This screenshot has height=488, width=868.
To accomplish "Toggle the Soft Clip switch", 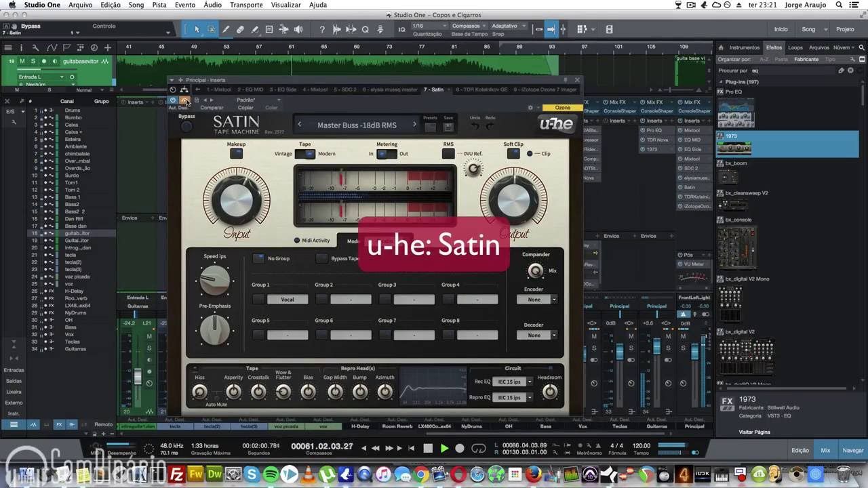I will [x=513, y=154].
